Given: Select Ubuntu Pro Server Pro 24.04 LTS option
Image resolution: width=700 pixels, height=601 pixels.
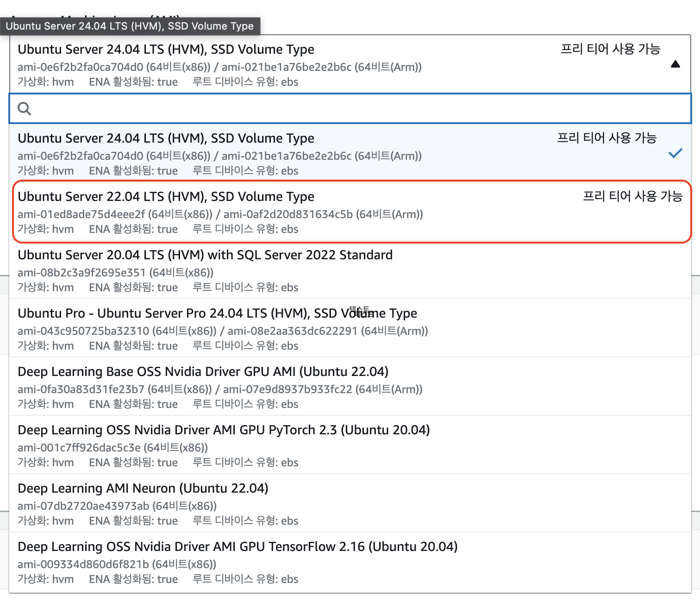Looking at the screenshot, I should click(x=350, y=328).
